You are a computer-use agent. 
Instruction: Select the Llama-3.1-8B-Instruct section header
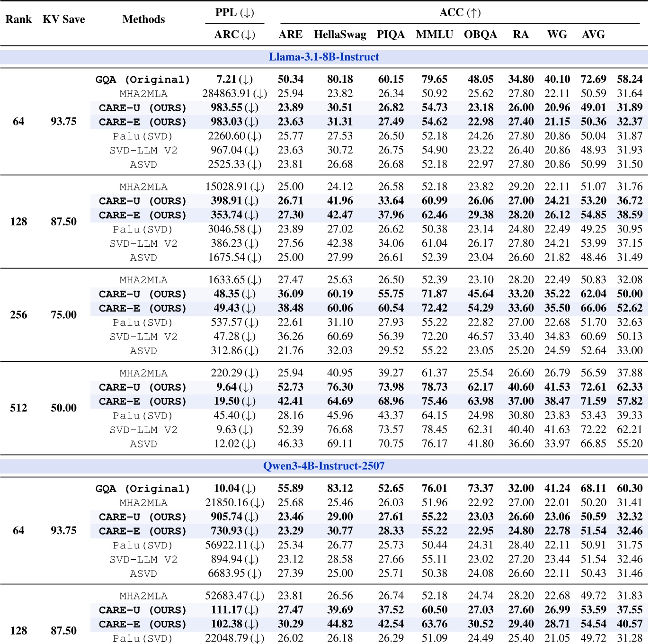(325, 56)
